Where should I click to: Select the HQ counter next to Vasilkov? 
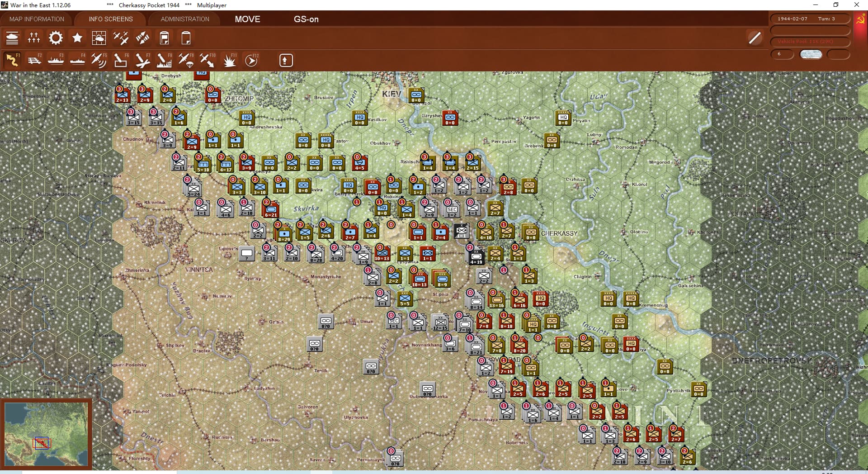pos(359,119)
